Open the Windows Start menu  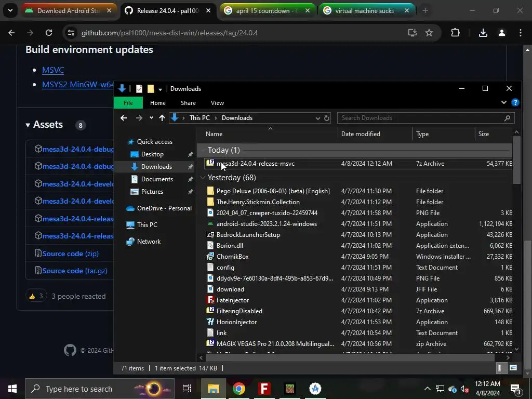[12, 389]
